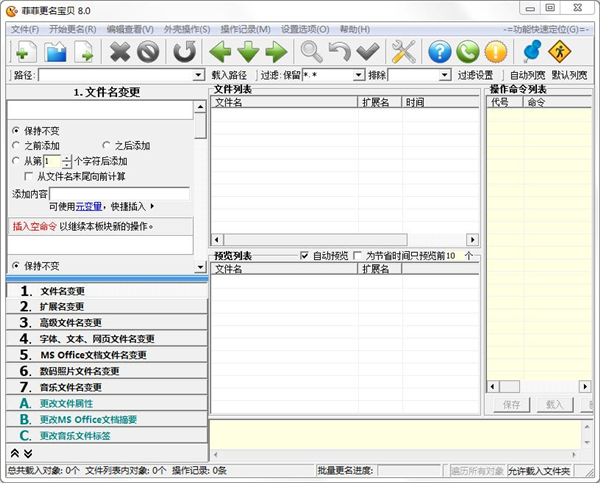Open the wrench and screwdriver settings icon

(x=404, y=51)
